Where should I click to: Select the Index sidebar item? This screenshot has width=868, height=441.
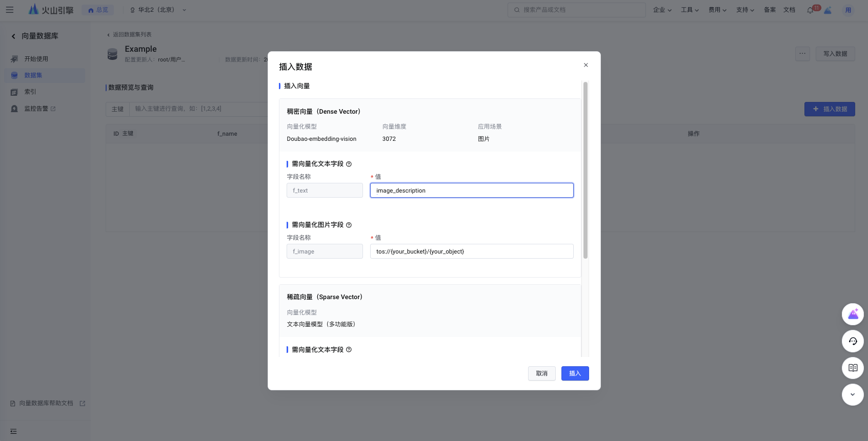pos(44,92)
